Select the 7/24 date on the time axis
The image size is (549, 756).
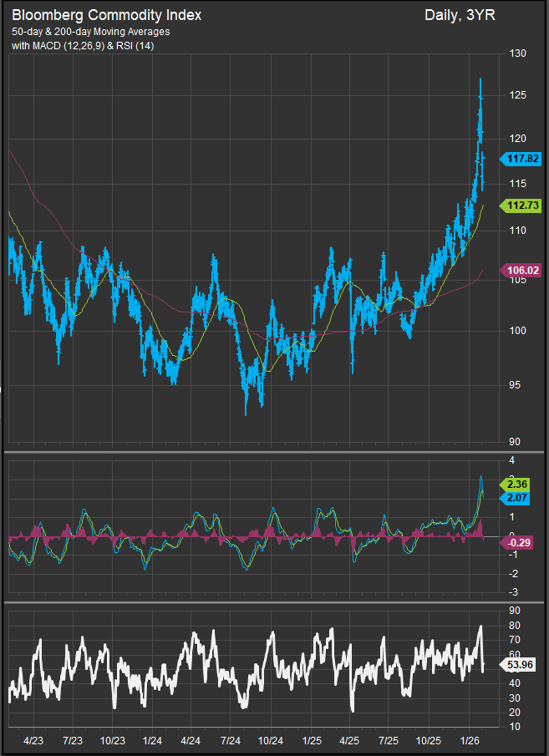point(231,740)
